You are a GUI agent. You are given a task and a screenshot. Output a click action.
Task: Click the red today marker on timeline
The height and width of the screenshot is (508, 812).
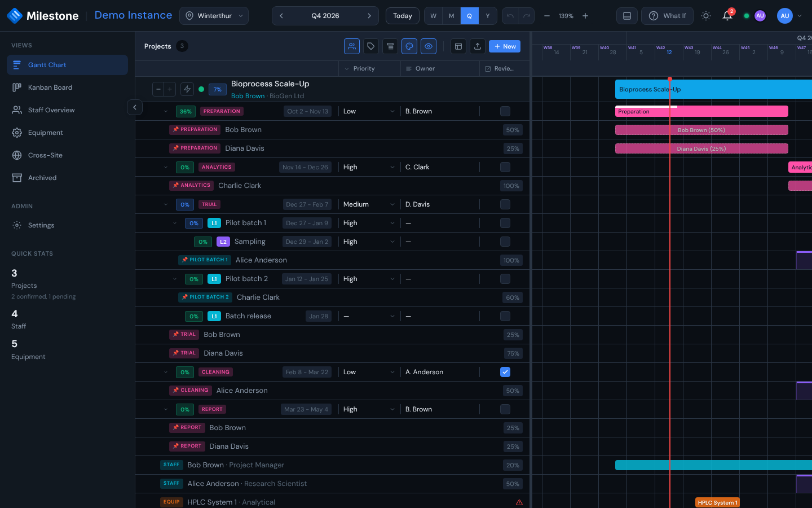pos(670,79)
